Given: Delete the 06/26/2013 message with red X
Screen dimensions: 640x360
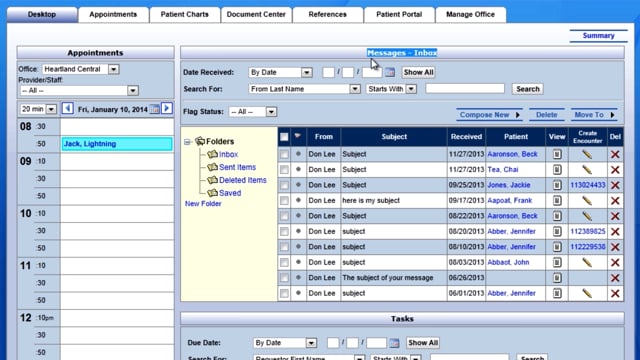Looking at the screenshot, I should coord(615,278).
